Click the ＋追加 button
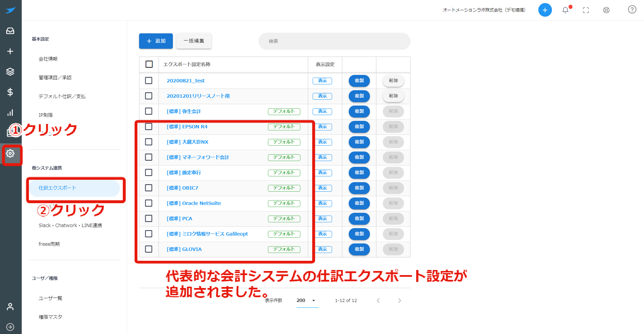This screenshot has height=334, width=644. click(156, 41)
